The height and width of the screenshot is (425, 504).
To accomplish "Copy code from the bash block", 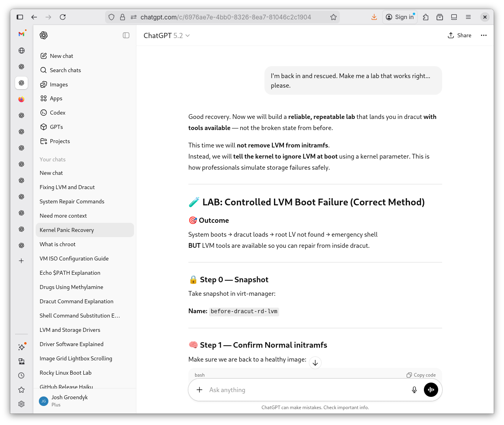I will [421, 375].
